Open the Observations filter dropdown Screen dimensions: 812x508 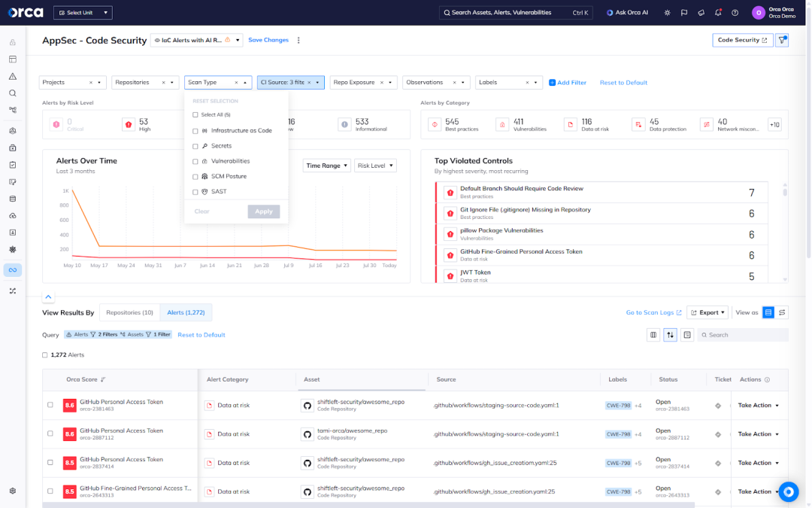[436, 83]
